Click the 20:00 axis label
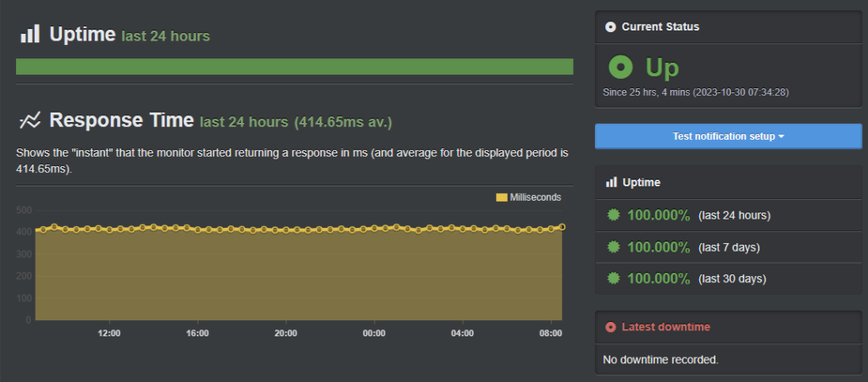868x382 pixels. [286, 334]
